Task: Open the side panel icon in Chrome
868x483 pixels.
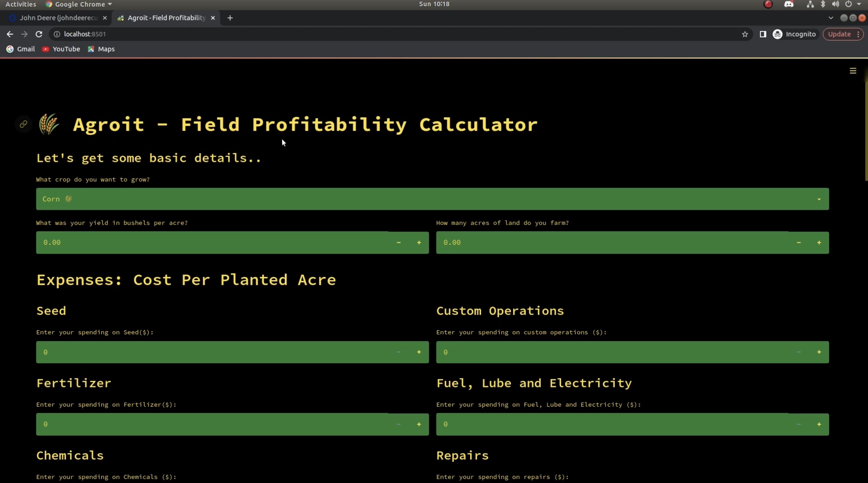Action: (763, 34)
